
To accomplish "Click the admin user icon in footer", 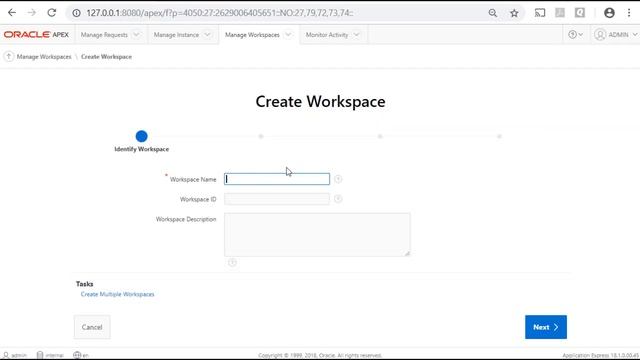I will tap(6, 356).
